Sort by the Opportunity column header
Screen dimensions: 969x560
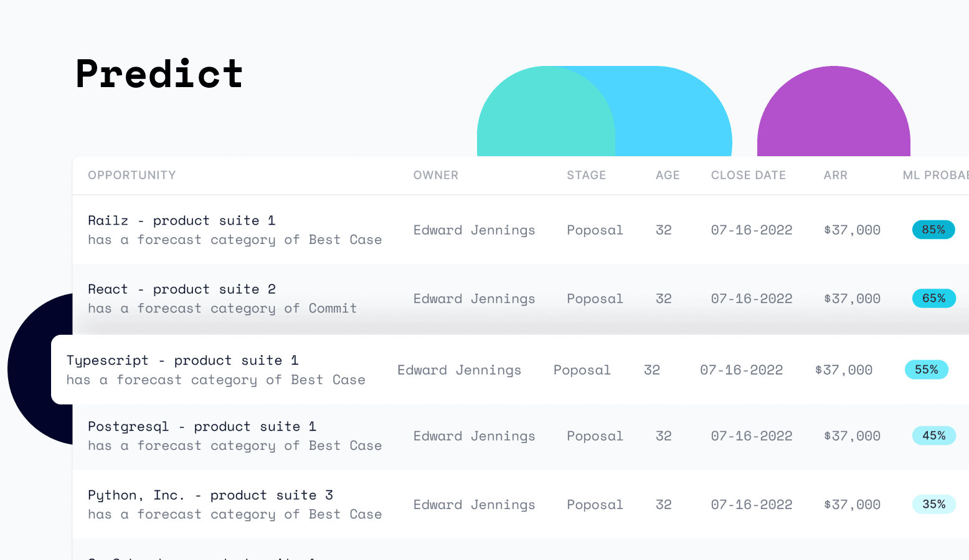point(132,175)
